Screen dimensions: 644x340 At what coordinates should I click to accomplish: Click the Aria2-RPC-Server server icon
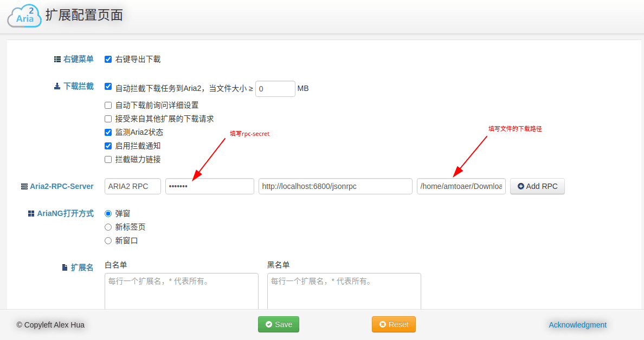(24, 187)
